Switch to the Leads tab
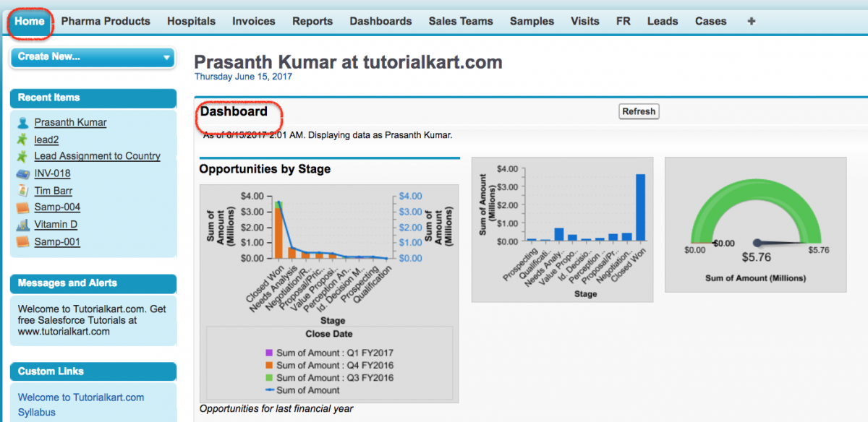 pos(663,21)
